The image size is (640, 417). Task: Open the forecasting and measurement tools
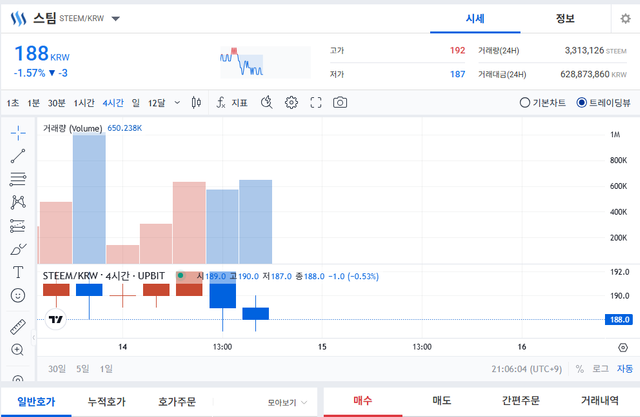coord(18,226)
